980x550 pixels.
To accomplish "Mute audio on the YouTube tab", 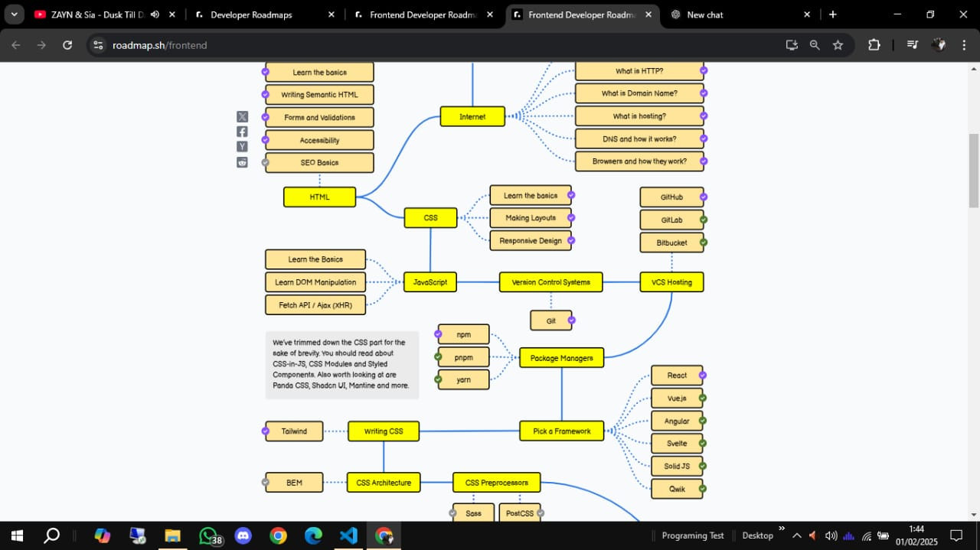I will tap(155, 15).
